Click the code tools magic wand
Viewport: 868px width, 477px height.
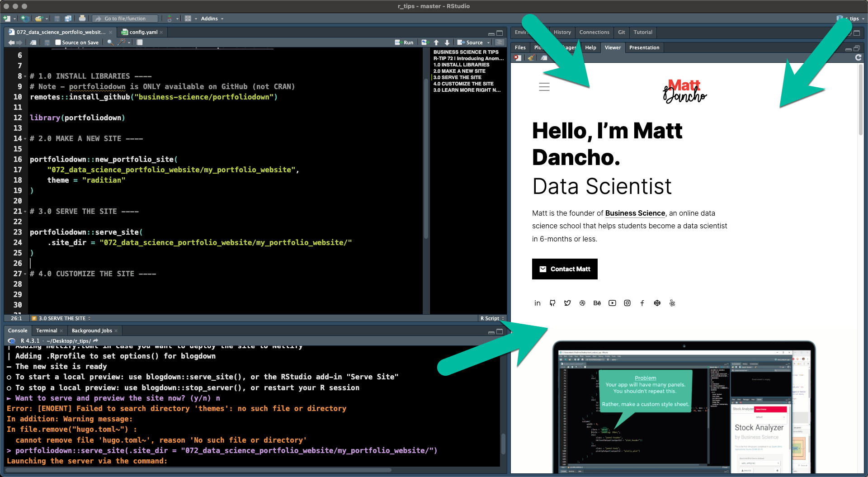pos(122,42)
